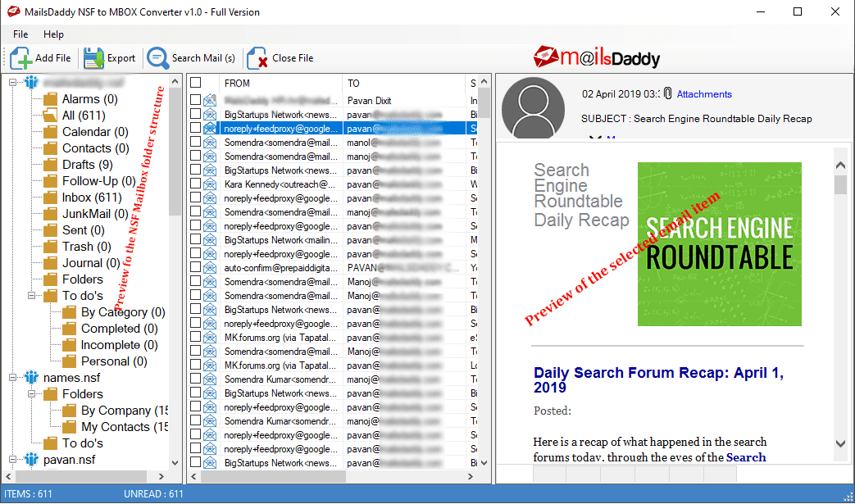This screenshot has width=855, height=504.
Task: Collapse the To do's folder in the first mailbox
Action: click(x=32, y=295)
